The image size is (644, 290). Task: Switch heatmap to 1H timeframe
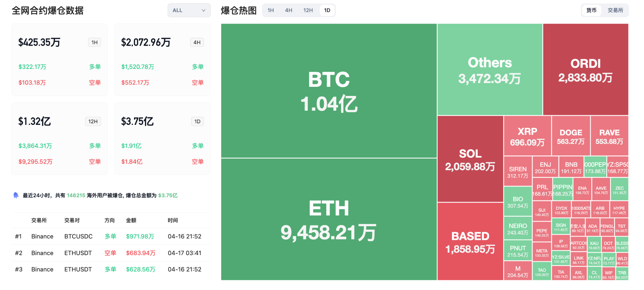pyautogui.click(x=271, y=10)
